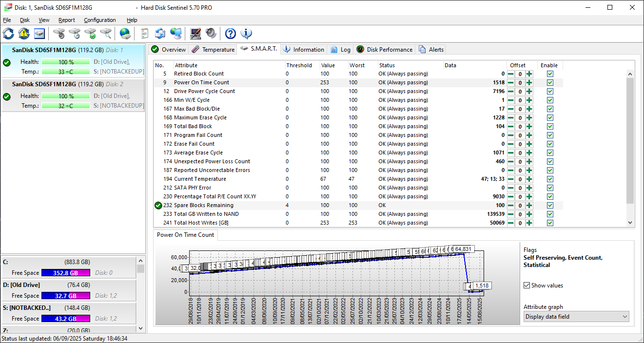The width and height of the screenshot is (644, 343).
Task: Select the Unexpected Power Loss Count row
Action: [358, 161]
